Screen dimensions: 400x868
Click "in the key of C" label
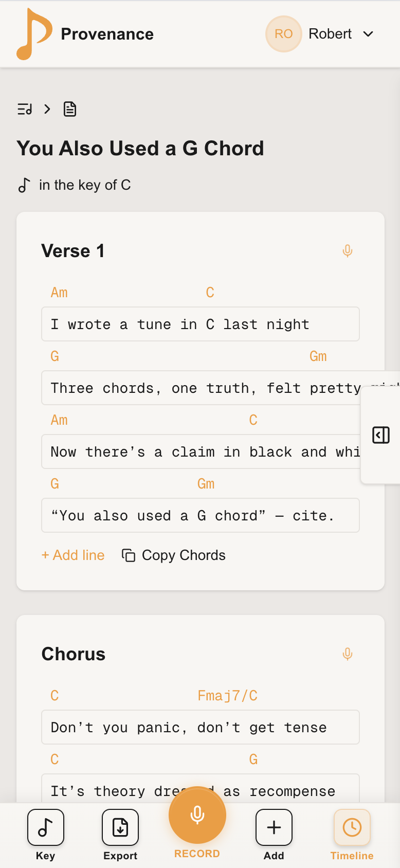click(85, 185)
